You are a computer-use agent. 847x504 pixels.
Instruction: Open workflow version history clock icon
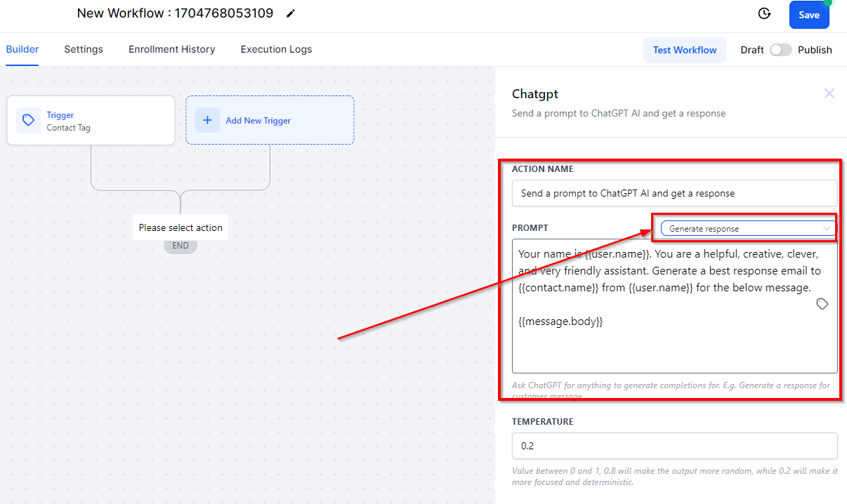(765, 14)
